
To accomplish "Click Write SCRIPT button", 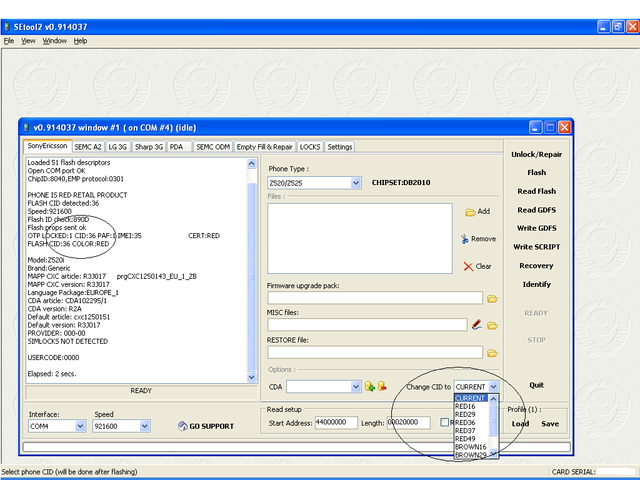I will 536,247.
